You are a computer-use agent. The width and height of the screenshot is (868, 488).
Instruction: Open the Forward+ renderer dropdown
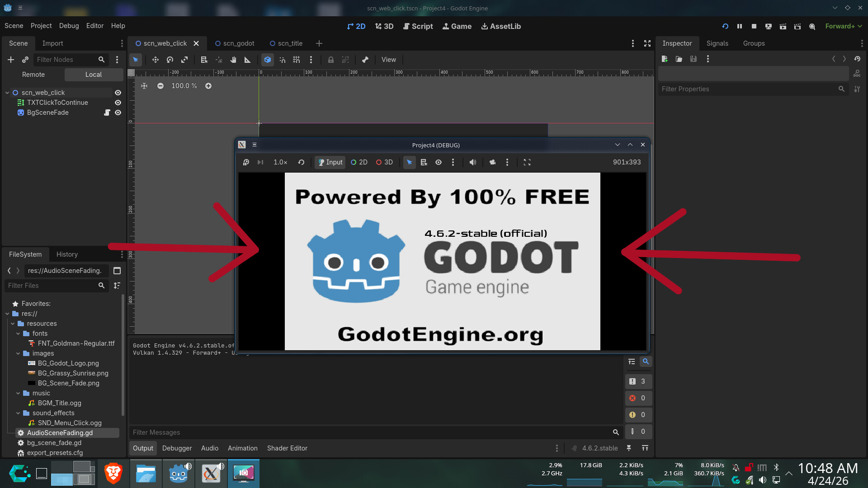click(x=843, y=26)
